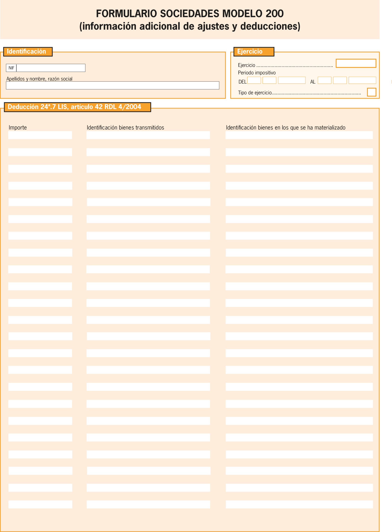Image resolution: width=392 pixels, height=532 pixels.
Task: Click first row bienes materializado field
Action: pyautogui.click(x=299, y=135)
